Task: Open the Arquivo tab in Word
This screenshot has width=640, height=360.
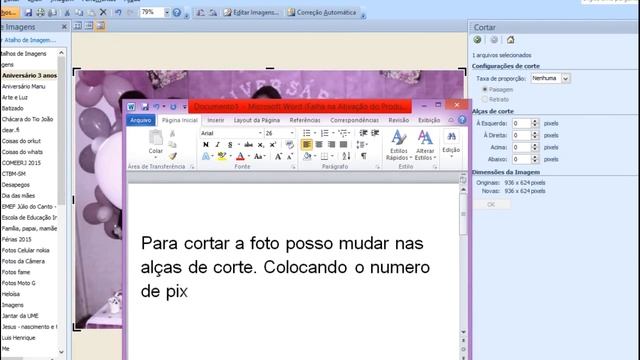Action: [x=140, y=120]
